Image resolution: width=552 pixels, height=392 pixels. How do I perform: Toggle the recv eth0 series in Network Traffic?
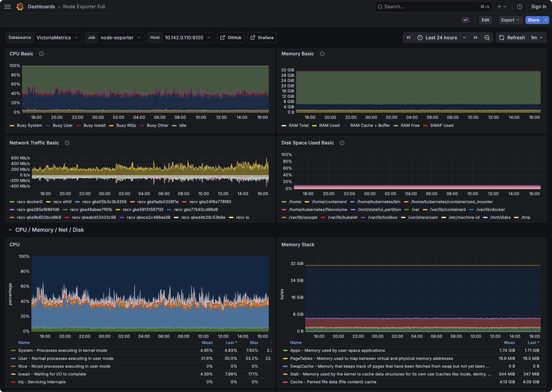(x=62, y=202)
